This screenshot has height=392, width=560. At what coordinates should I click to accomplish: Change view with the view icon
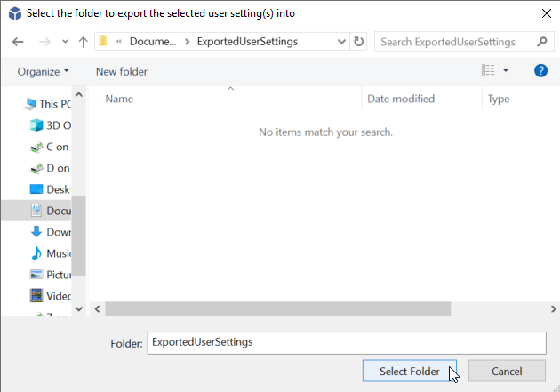click(488, 70)
